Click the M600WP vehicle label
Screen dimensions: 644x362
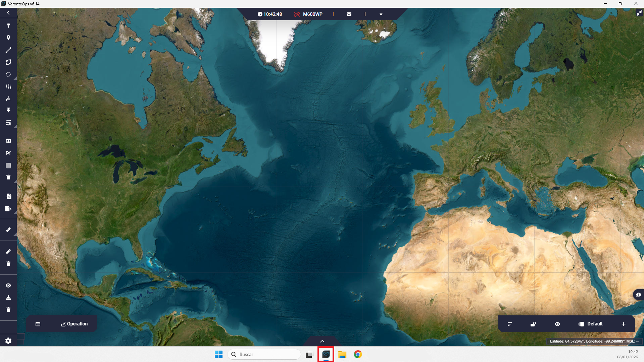pos(312,14)
